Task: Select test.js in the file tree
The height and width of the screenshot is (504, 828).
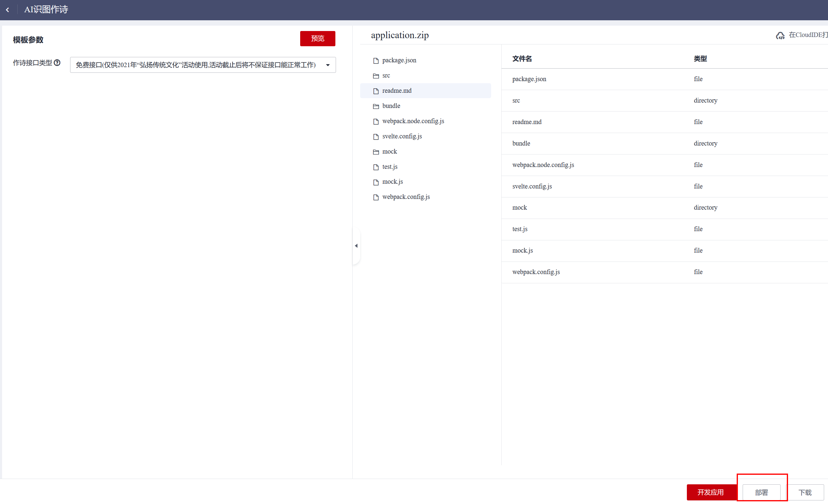Action: point(390,167)
